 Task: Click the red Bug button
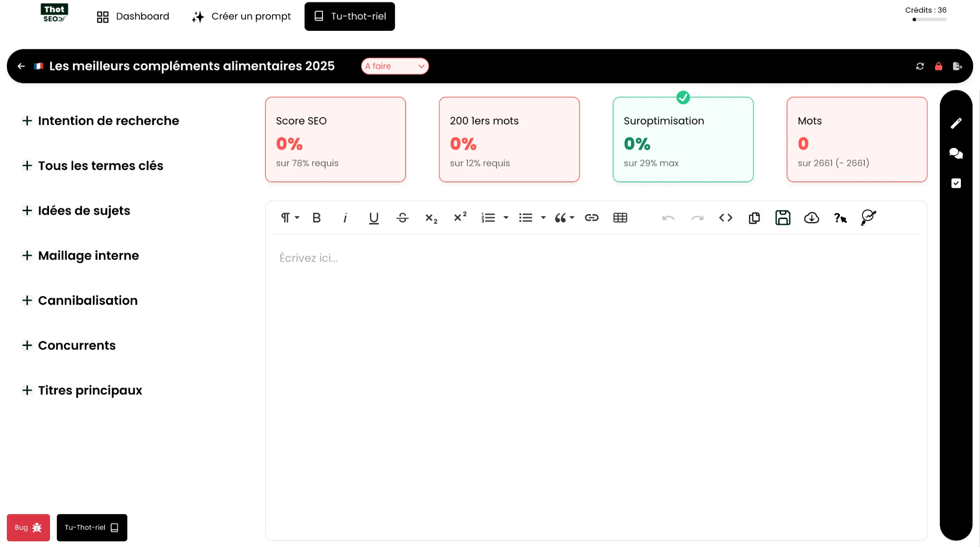point(28,527)
